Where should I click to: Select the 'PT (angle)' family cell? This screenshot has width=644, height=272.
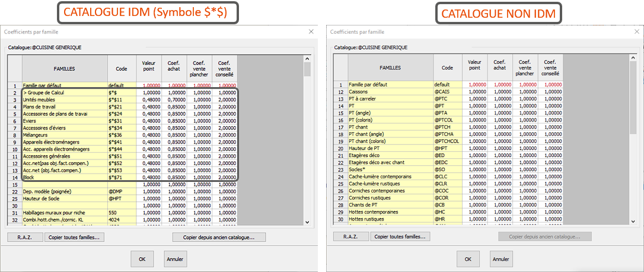(391, 113)
